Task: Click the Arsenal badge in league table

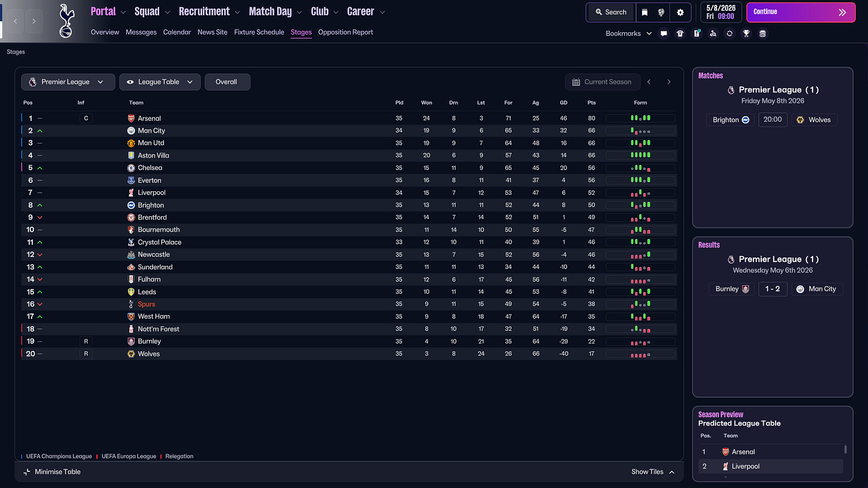Action: click(x=131, y=119)
